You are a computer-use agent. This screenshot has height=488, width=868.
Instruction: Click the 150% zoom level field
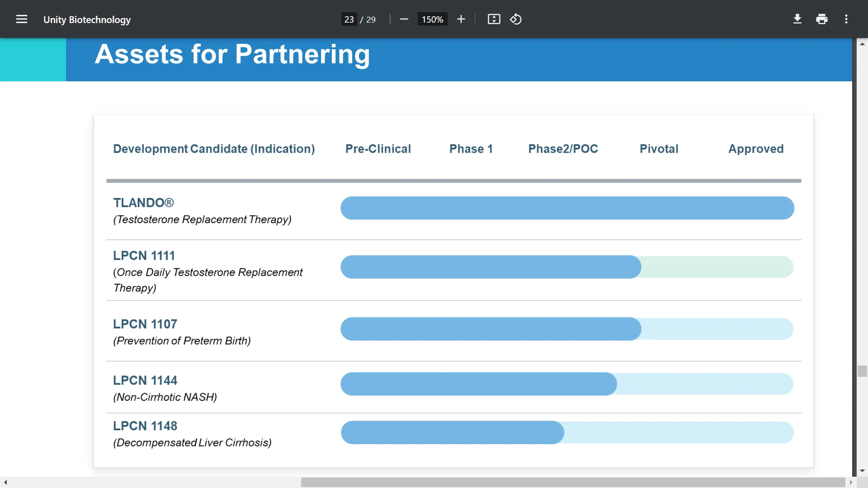[432, 19]
